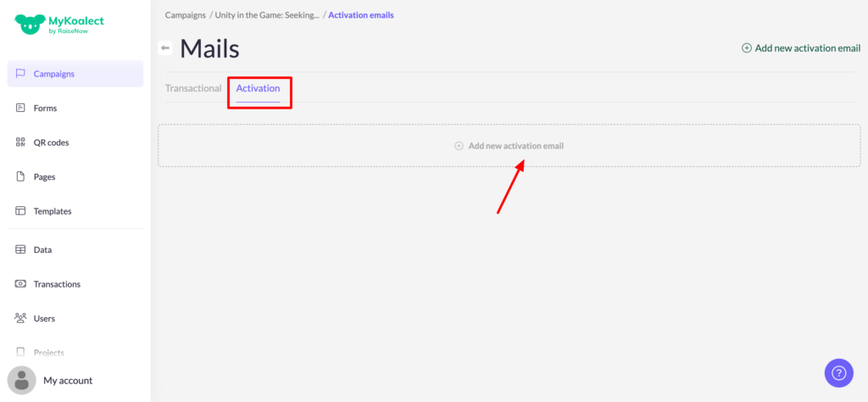Click the top-right Add new activation email button
The height and width of the screenshot is (402, 868).
[x=801, y=48]
